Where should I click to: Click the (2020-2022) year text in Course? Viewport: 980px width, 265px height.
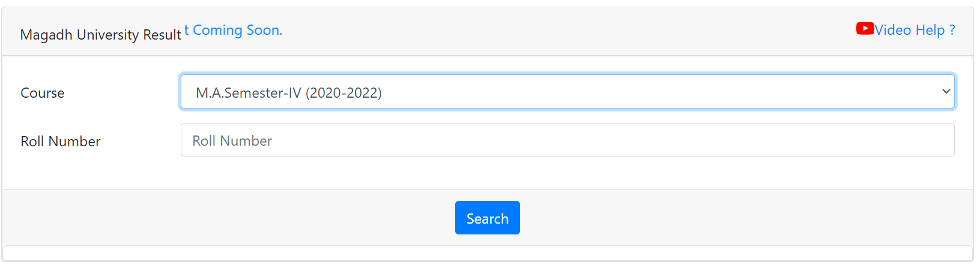pos(343,93)
